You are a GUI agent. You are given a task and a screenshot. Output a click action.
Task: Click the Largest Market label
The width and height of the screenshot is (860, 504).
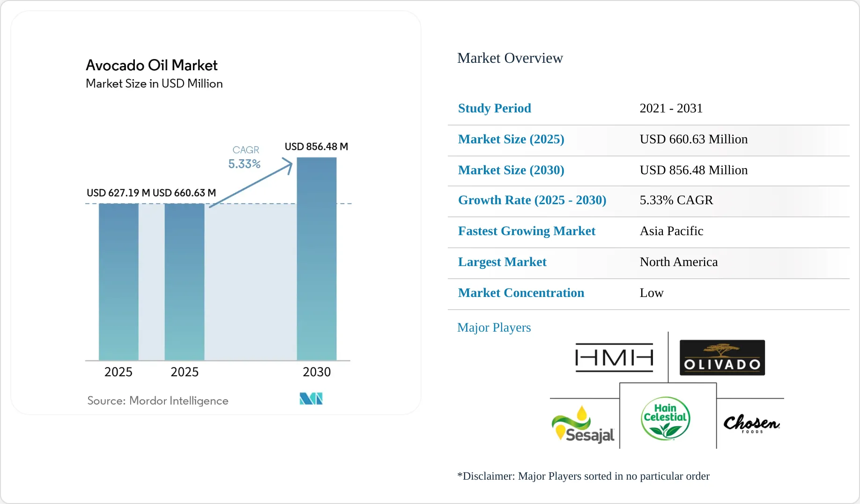point(502,262)
